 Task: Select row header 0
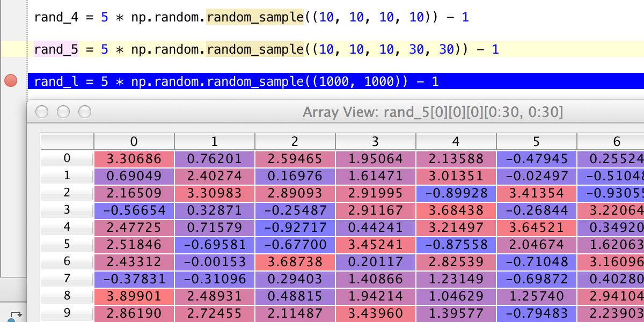(67, 158)
